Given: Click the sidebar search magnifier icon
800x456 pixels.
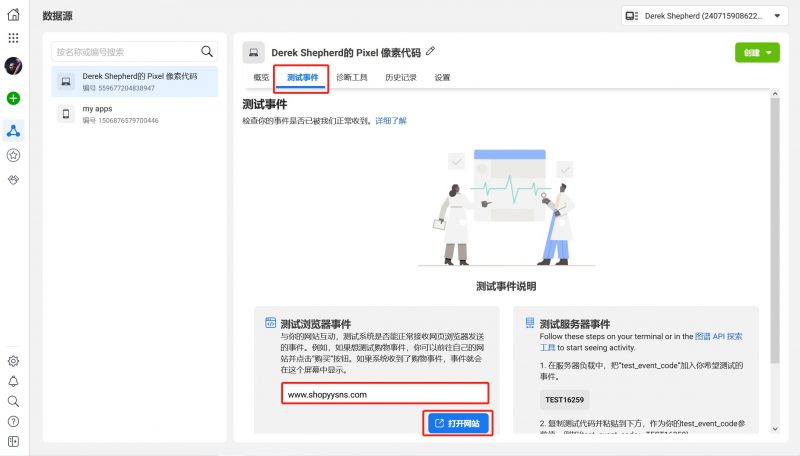Looking at the screenshot, I should tap(13, 401).
